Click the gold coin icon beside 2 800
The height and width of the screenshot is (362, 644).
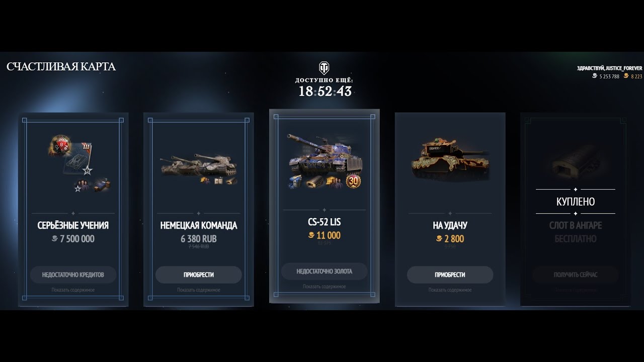(439, 239)
